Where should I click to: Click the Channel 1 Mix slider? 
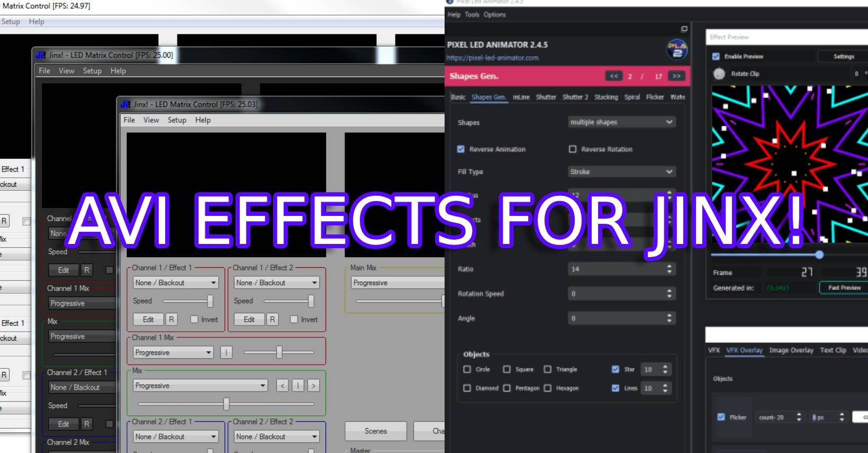point(279,352)
